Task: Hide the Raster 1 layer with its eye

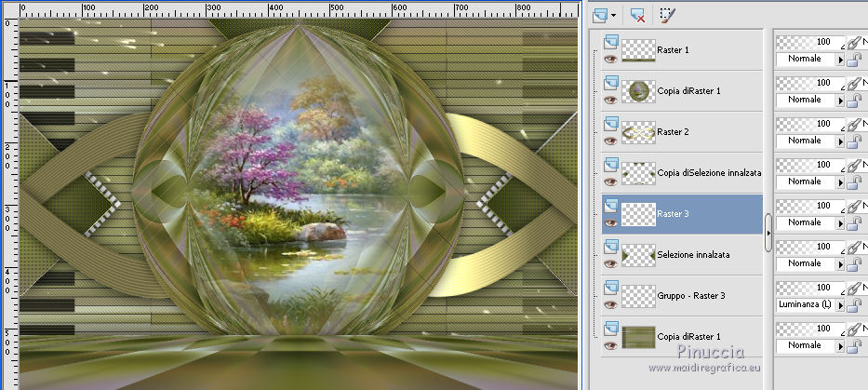Action: pyautogui.click(x=610, y=59)
